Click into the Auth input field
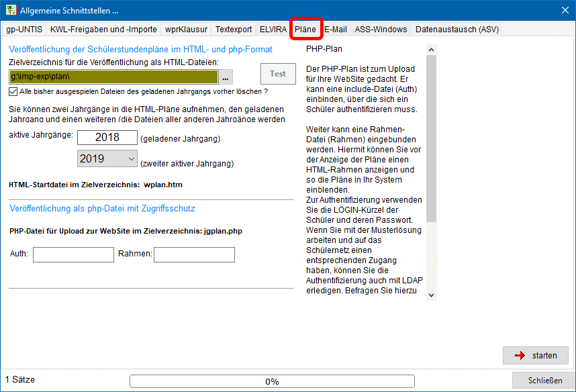The image size is (576, 392). click(73, 254)
